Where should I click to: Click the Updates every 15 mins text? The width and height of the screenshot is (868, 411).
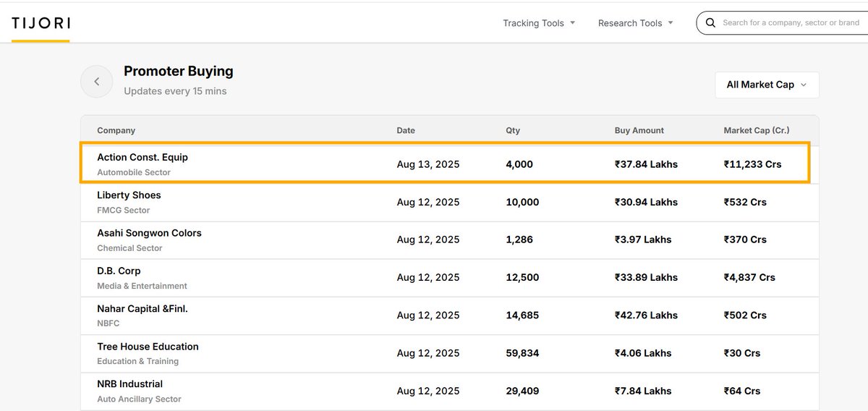(175, 91)
